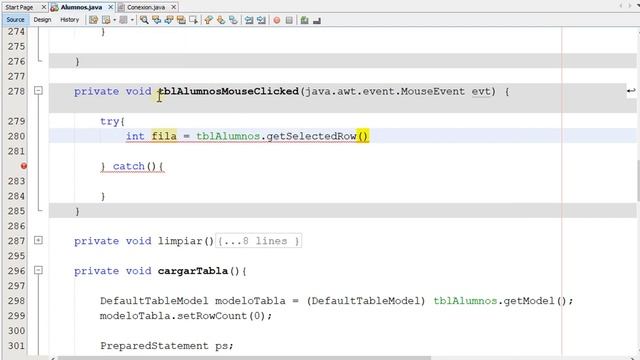Toggle Rectangular Selection mode

click(193, 20)
